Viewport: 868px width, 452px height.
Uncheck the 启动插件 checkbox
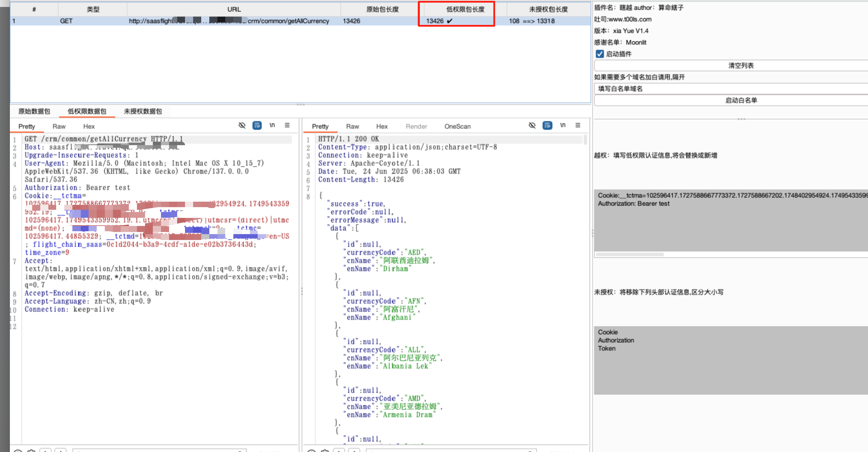(599, 54)
